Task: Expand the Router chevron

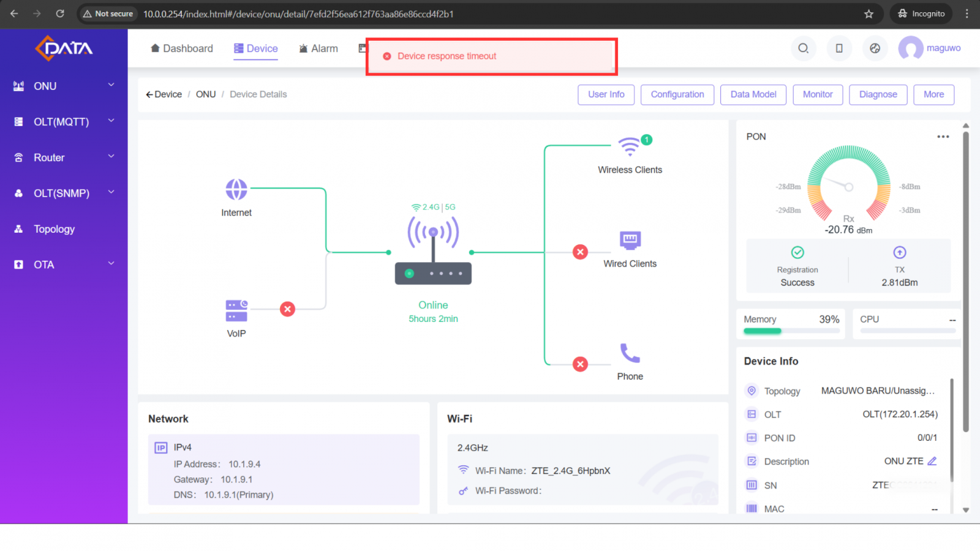Action: (x=111, y=156)
